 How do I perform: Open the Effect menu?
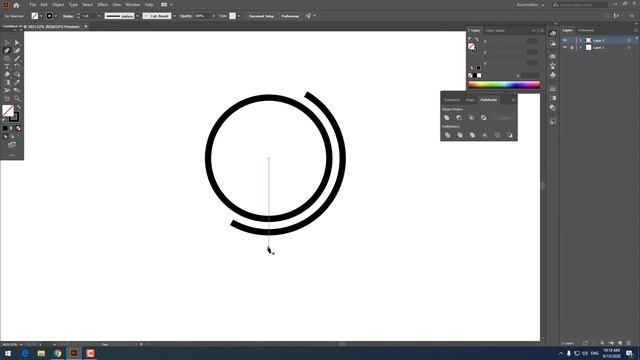(x=102, y=4)
